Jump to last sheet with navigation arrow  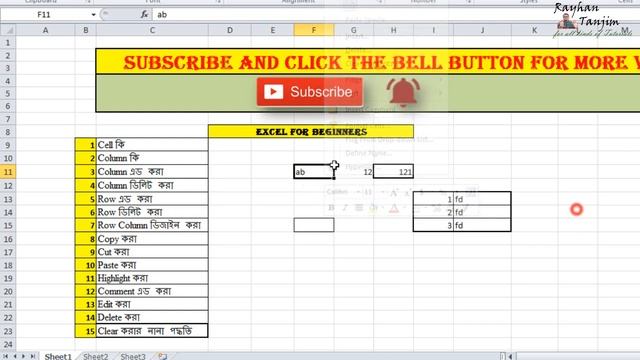pyautogui.click(x=32, y=356)
